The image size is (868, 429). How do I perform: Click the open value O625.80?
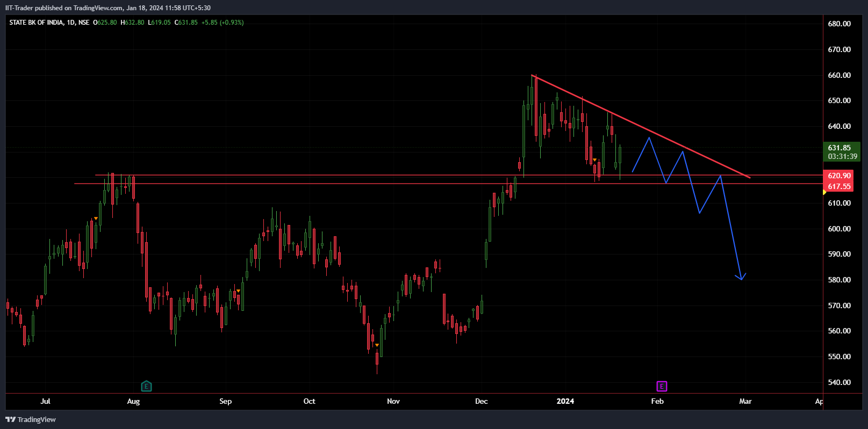click(105, 23)
